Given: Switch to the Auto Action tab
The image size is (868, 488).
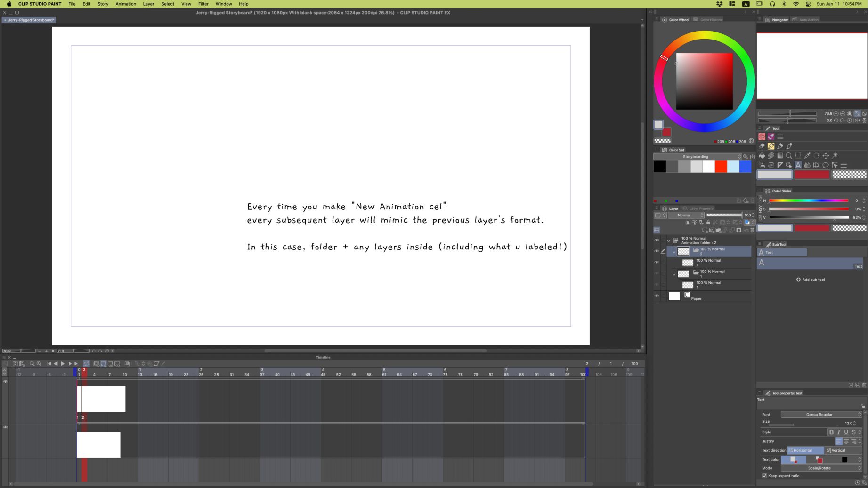Looking at the screenshot, I should tap(806, 20).
